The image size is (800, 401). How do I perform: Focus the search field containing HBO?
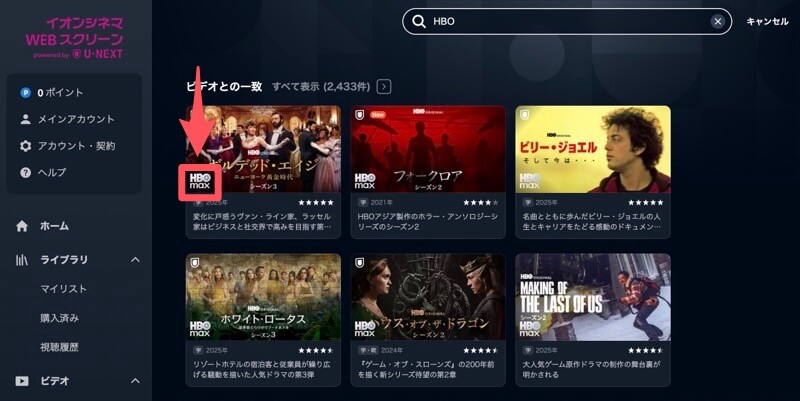(567, 21)
